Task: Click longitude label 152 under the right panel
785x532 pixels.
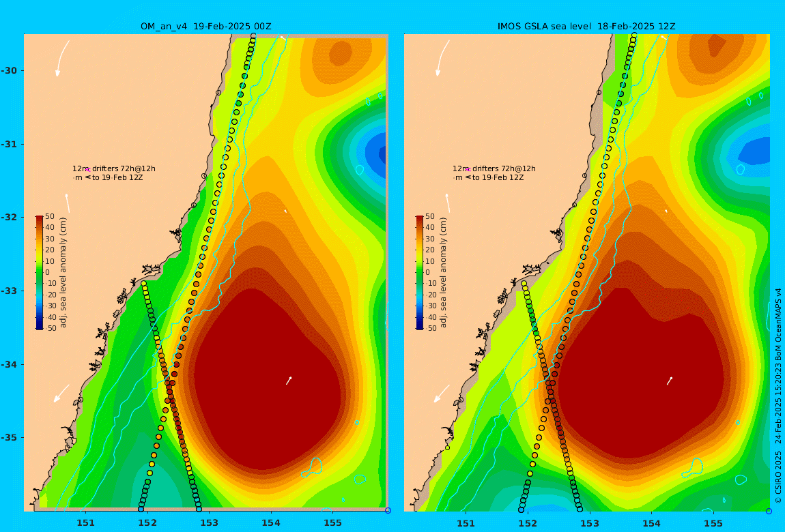Action: 528,523
